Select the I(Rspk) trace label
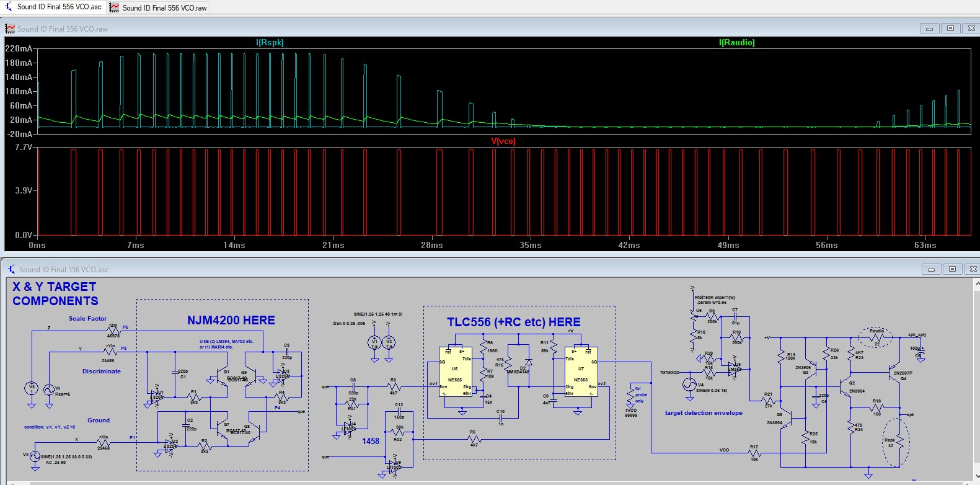The width and height of the screenshot is (980, 485). tap(270, 43)
